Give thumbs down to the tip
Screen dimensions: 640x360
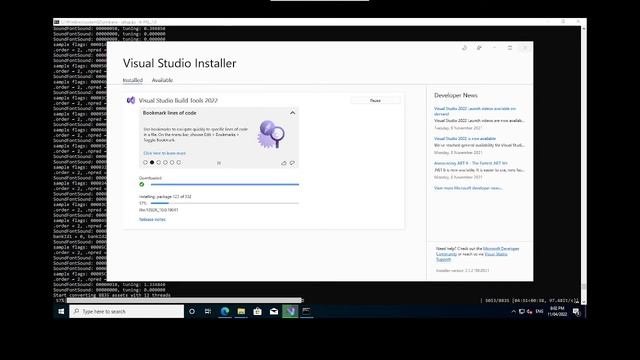(292, 163)
